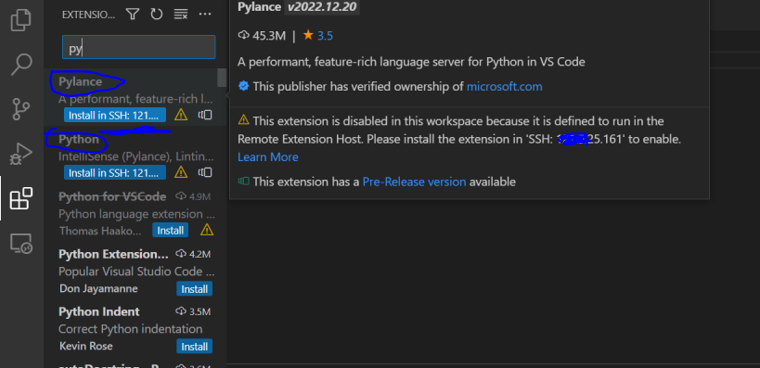
Task: Click the filter extensions funnel icon
Action: (132, 15)
